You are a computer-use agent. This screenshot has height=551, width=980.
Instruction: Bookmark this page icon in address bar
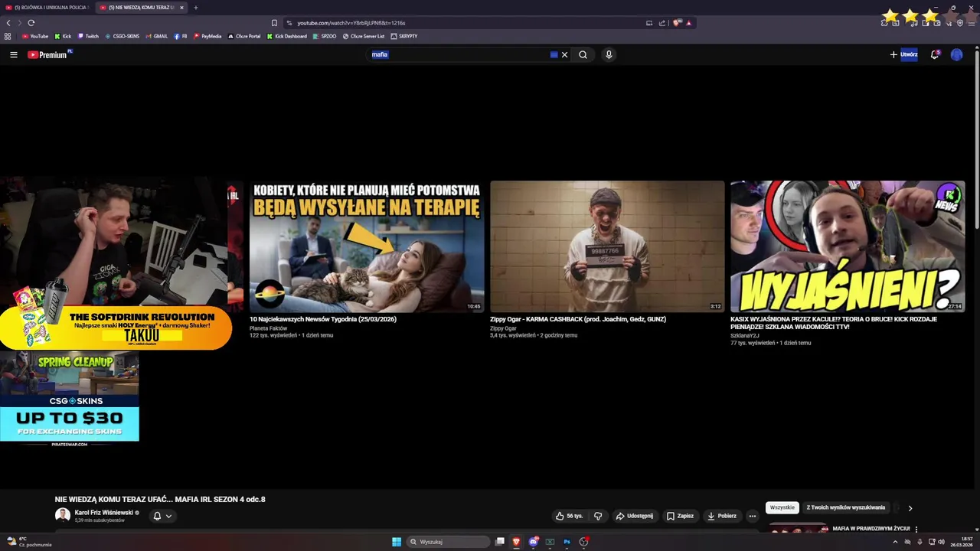274,23
